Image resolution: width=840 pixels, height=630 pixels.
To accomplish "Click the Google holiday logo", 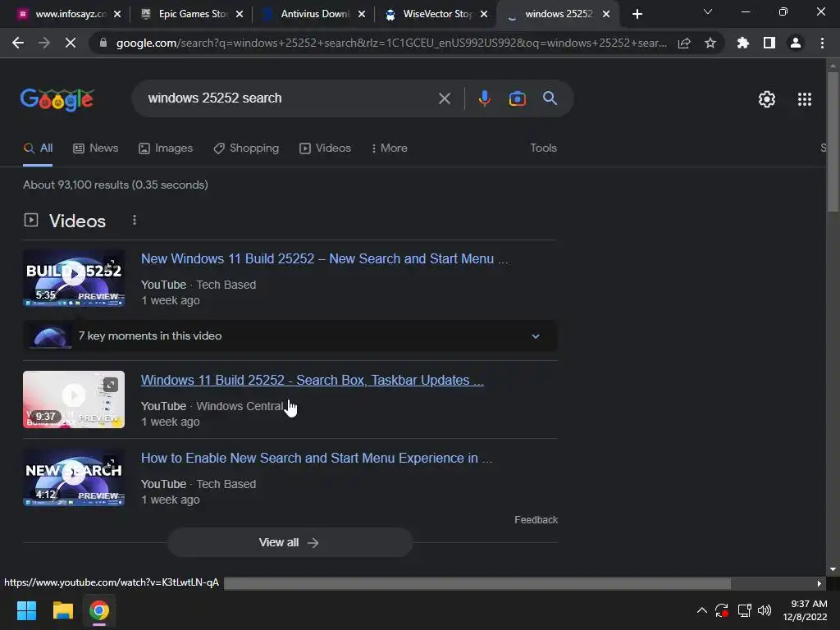I will [x=57, y=99].
